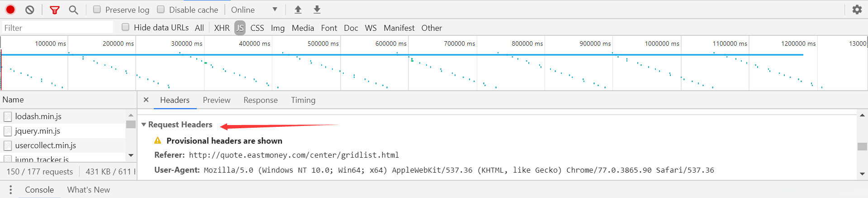Check Hide data URLs option
Image resolution: width=868 pixels, height=198 pixels.
pos(126,27)
